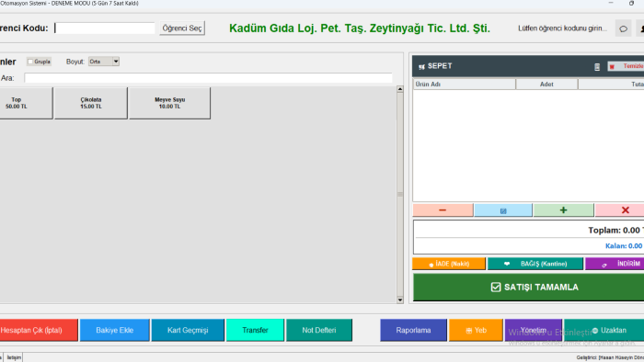This screenshot has width=644, height=362.
Task: Click the Uzaktan remote button
Action: (x=604, y=330)
